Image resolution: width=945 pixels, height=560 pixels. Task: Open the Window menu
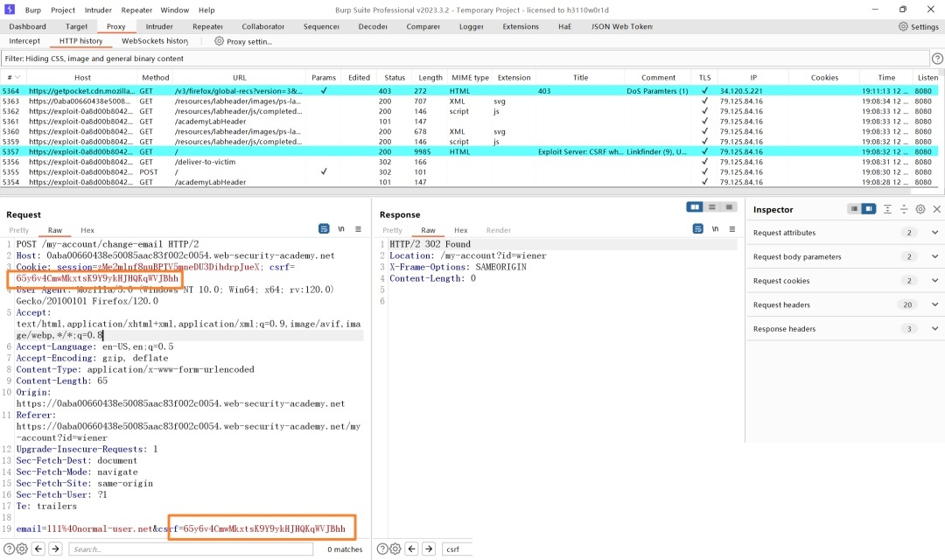pyautogui.click(x=175, y=10)
